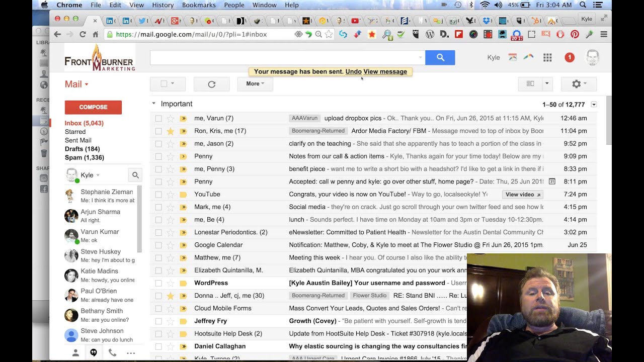Open the Chrome menu bar item
Screen dimensions: 644x362
coord(69,5)
